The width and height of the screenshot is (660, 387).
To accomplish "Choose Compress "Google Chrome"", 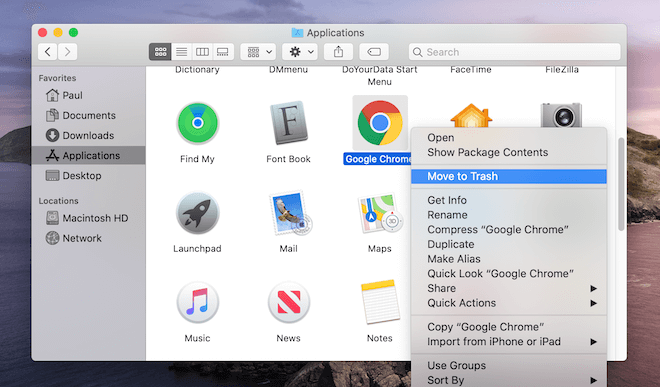I will pyautogui.click(x=509, y=230).
